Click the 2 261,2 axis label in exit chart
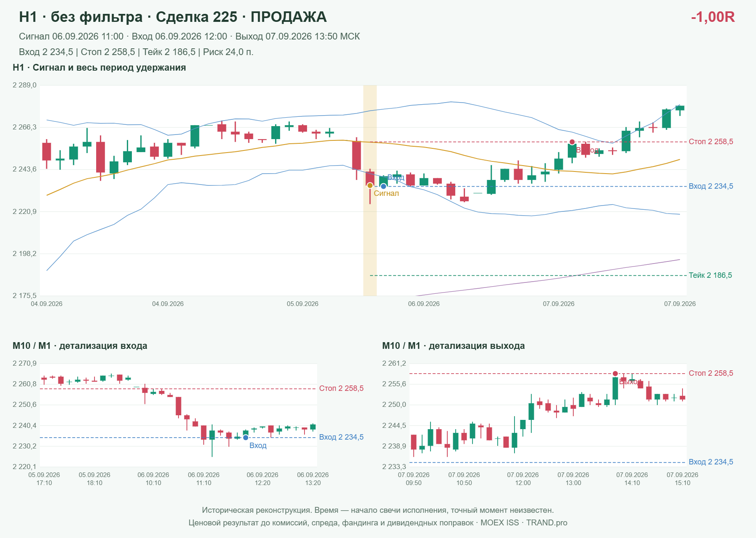This screenshot has width=756, height=538. (x=394, y=364)
